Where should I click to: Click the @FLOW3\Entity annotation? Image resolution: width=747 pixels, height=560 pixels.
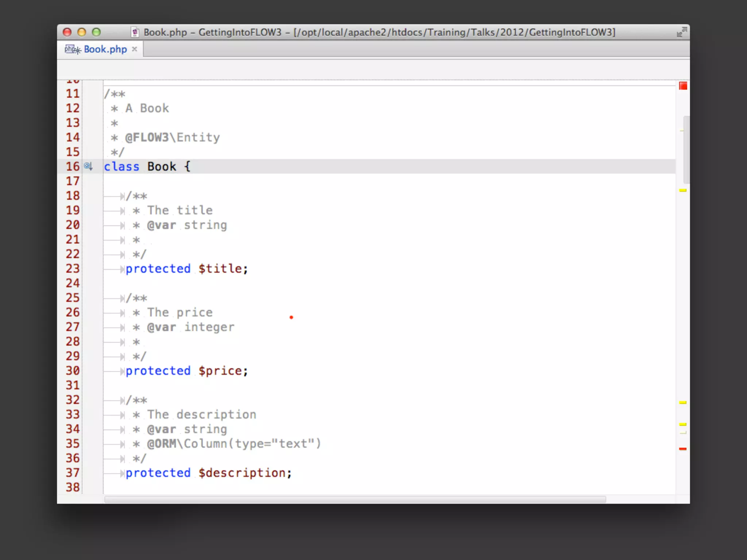coord(172,137)
